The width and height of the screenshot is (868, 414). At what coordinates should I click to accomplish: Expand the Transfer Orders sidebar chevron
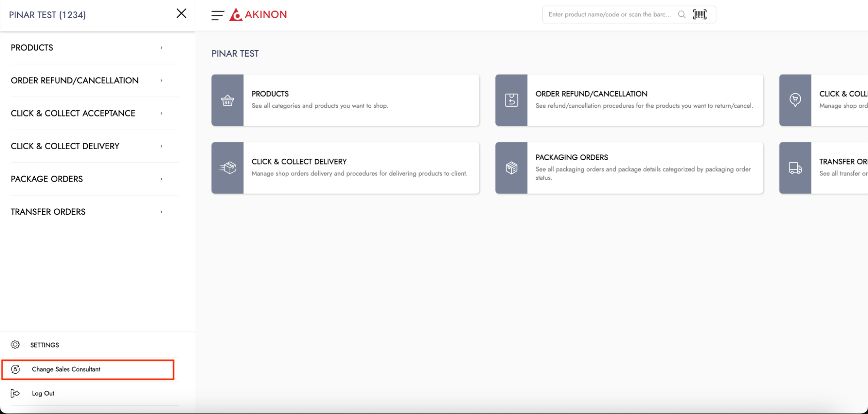click(x=162, y=212)
